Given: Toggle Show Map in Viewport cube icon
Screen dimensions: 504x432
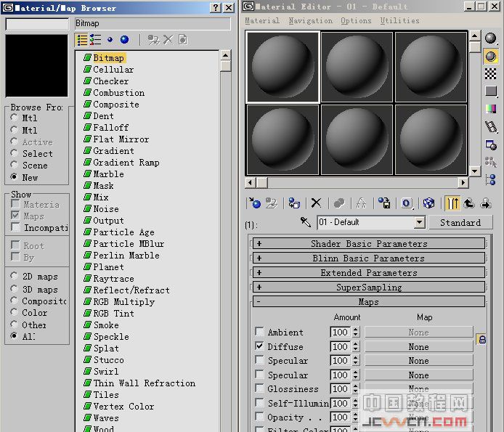Looking at the screenshot, I should point(428,203).
